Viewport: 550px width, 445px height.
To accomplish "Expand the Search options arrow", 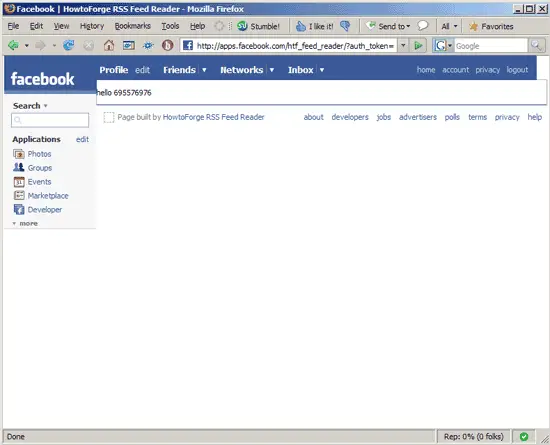I will coord(45,106).
